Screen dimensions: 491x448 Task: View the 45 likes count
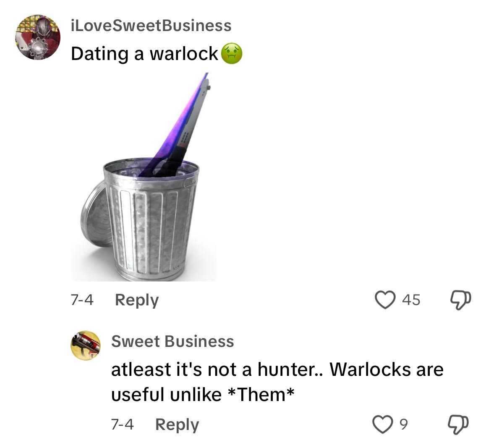click(411, 300)
